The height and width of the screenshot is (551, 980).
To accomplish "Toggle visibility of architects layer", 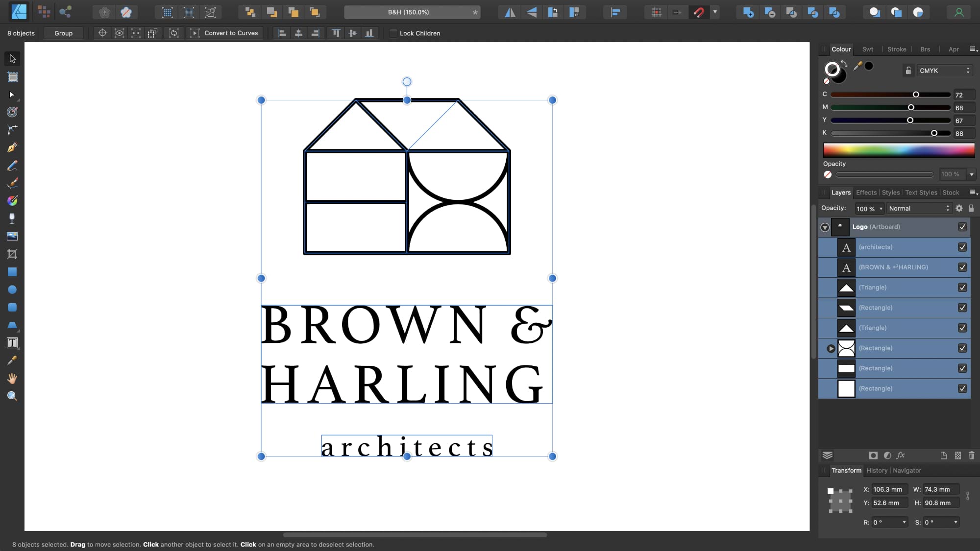I will point(964,247).
